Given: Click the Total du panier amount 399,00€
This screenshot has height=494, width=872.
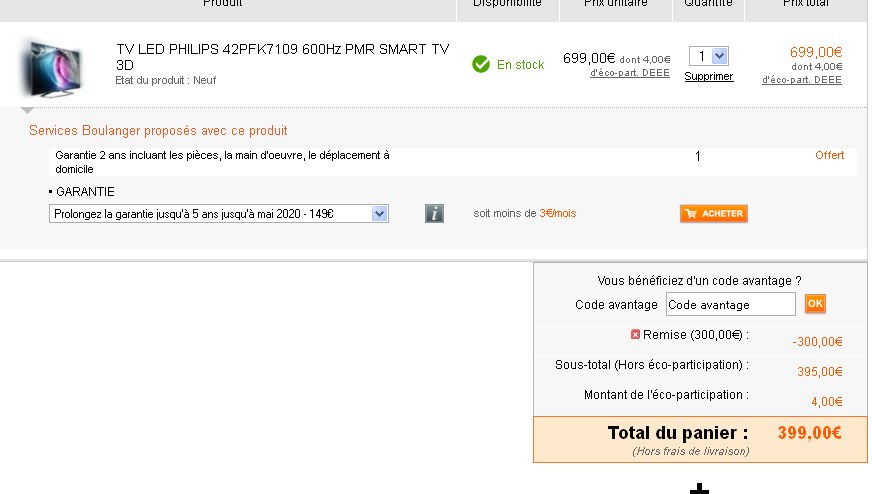Looking at the screenshot, I should pyautogui.click(x=809, y=433).
